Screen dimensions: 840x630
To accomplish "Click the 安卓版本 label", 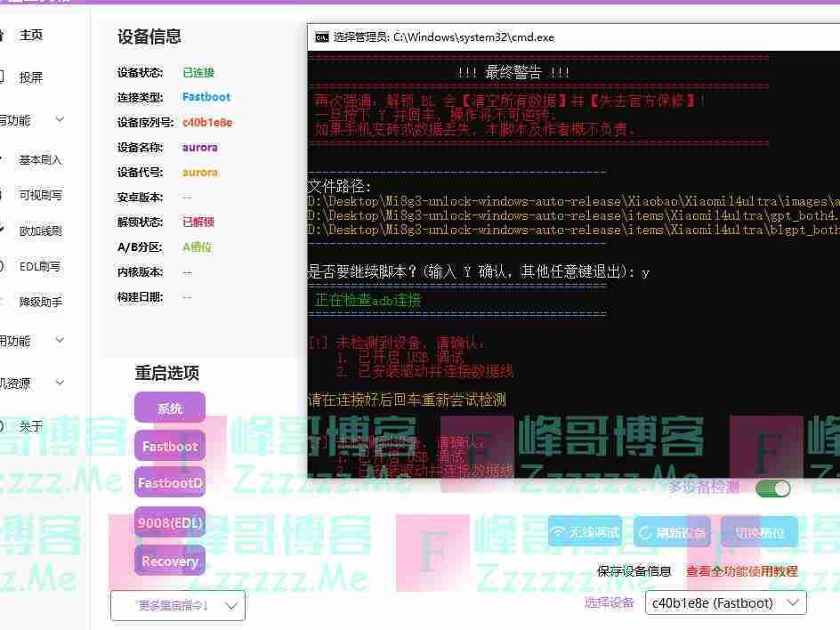I will pos(141,198).
